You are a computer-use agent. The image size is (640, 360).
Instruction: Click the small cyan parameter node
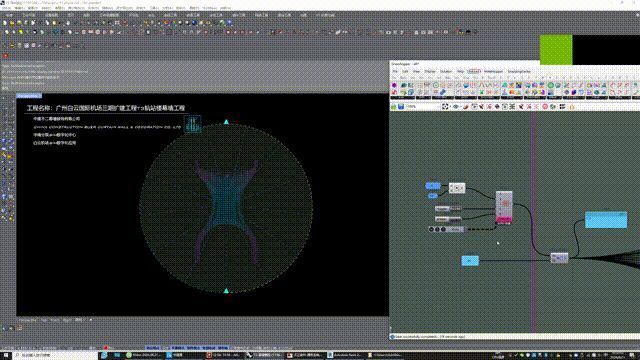pos(470,260)
